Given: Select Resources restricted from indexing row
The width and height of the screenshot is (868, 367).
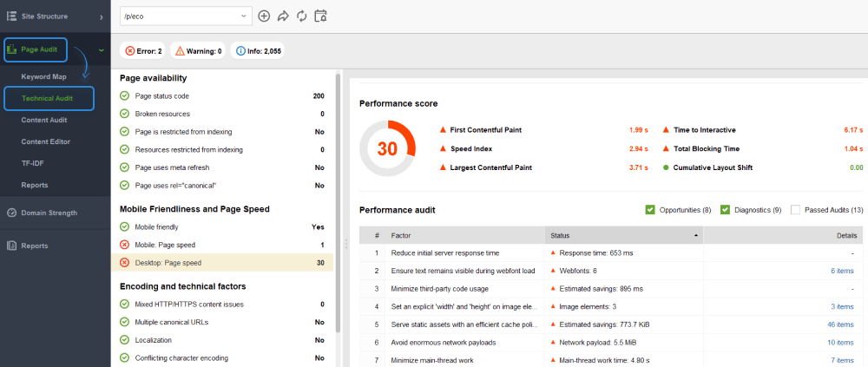Looking at the screenshot, I should coord(222,149).
